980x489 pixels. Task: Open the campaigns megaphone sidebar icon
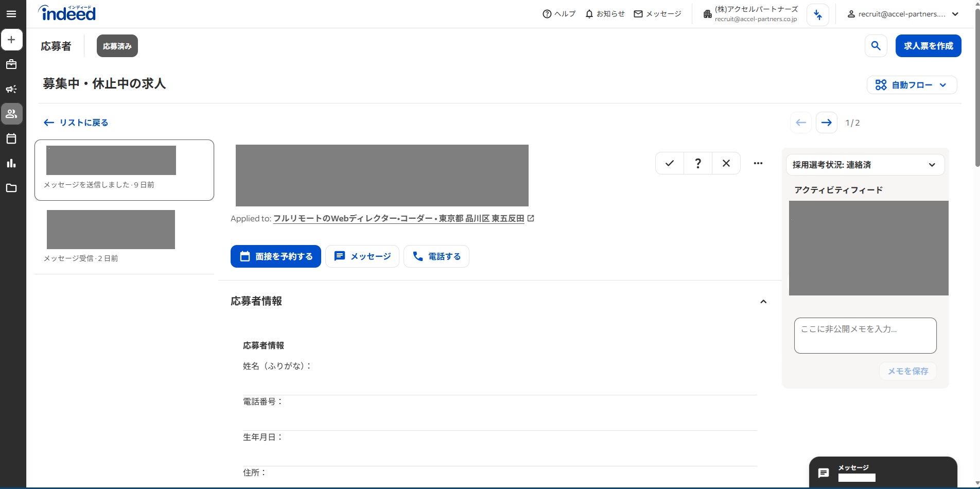tap(11, 89)
